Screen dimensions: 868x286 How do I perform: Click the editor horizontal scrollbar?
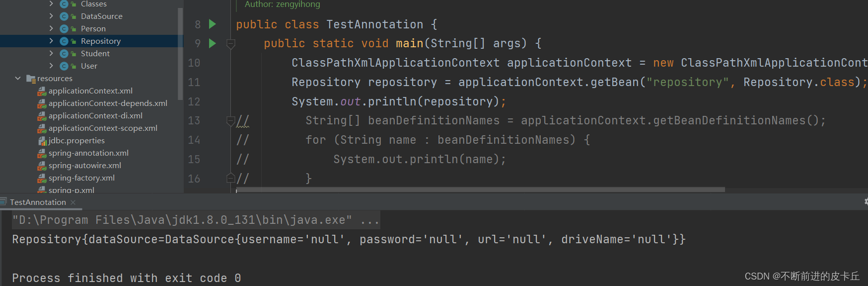click(480, 190)
